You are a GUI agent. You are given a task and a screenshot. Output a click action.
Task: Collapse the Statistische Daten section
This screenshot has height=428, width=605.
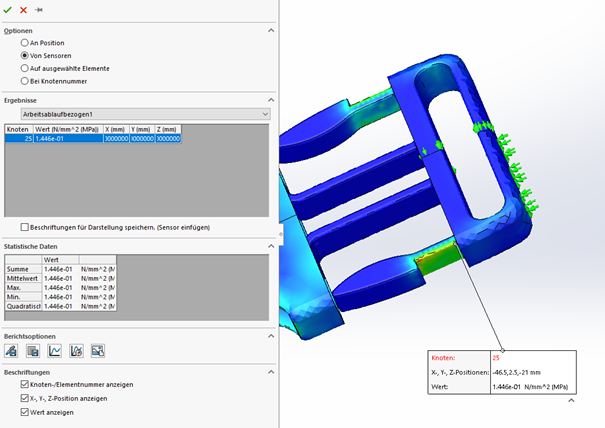click(270, 246)
